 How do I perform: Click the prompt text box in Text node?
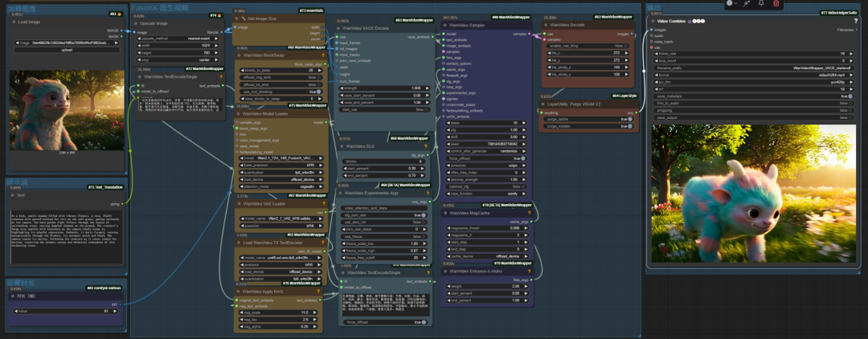pos(67,238)
